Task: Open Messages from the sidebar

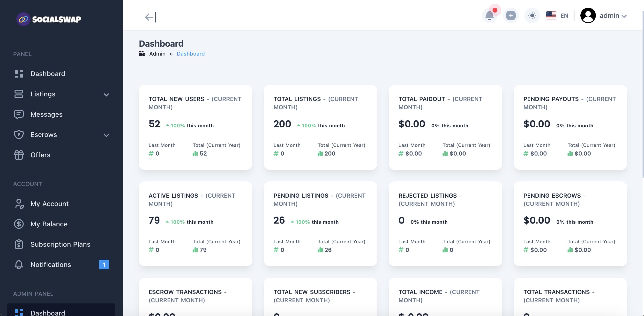Action: coord(46,114)
